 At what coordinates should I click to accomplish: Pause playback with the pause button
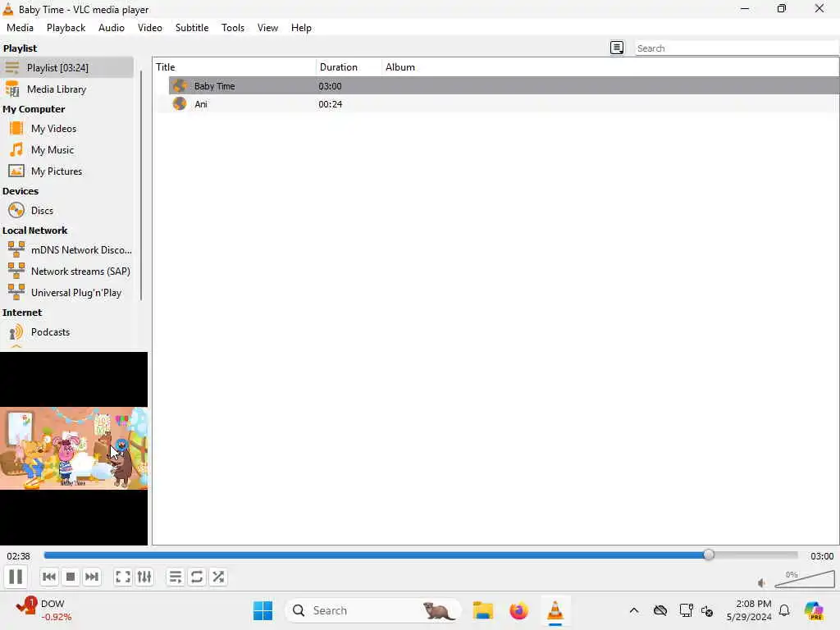pos(16,577)
